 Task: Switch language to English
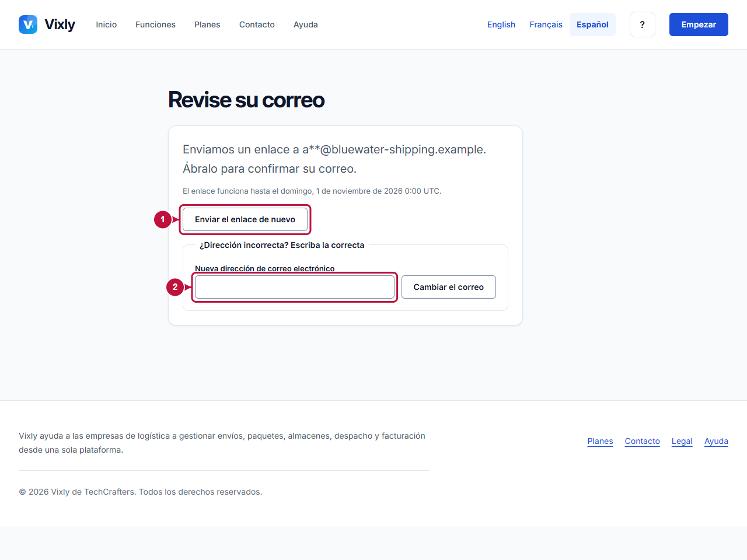tap(501, 24)
